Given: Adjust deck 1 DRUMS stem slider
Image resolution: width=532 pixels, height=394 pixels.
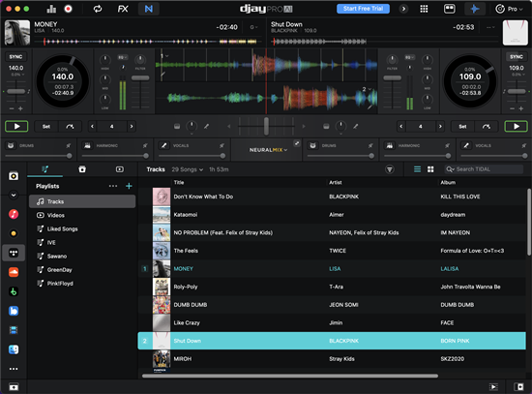Looking at the screenshot, I should 70,156.
